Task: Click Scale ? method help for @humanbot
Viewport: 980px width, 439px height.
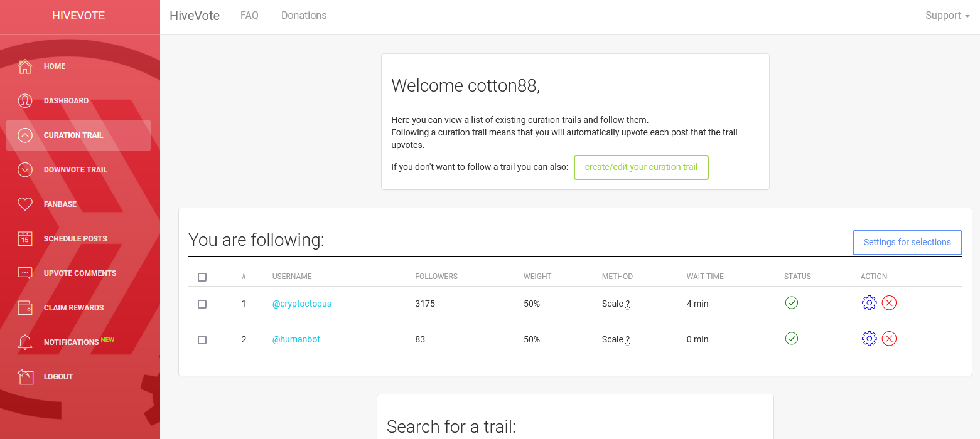Action: (x=615, y=339)
